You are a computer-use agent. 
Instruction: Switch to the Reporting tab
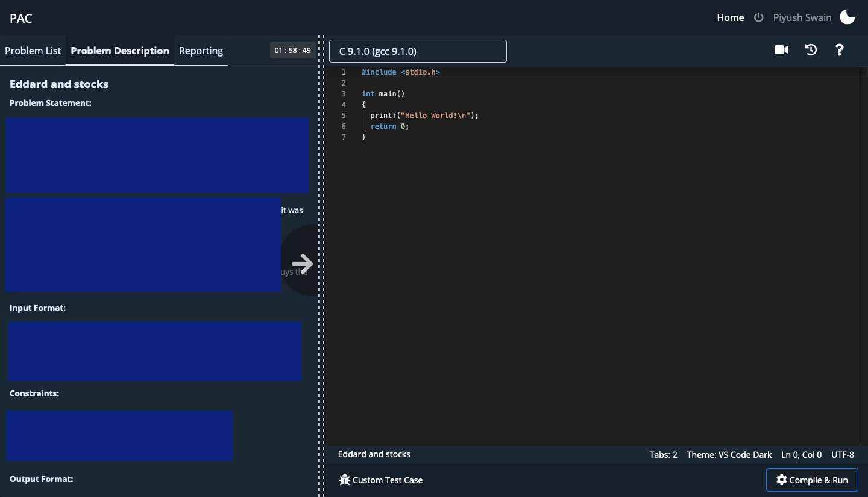pyautogui.click(x=201, y=51)
